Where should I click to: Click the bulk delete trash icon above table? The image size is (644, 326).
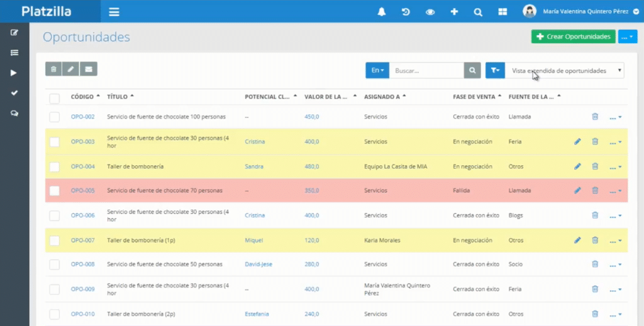coord(53,69)
